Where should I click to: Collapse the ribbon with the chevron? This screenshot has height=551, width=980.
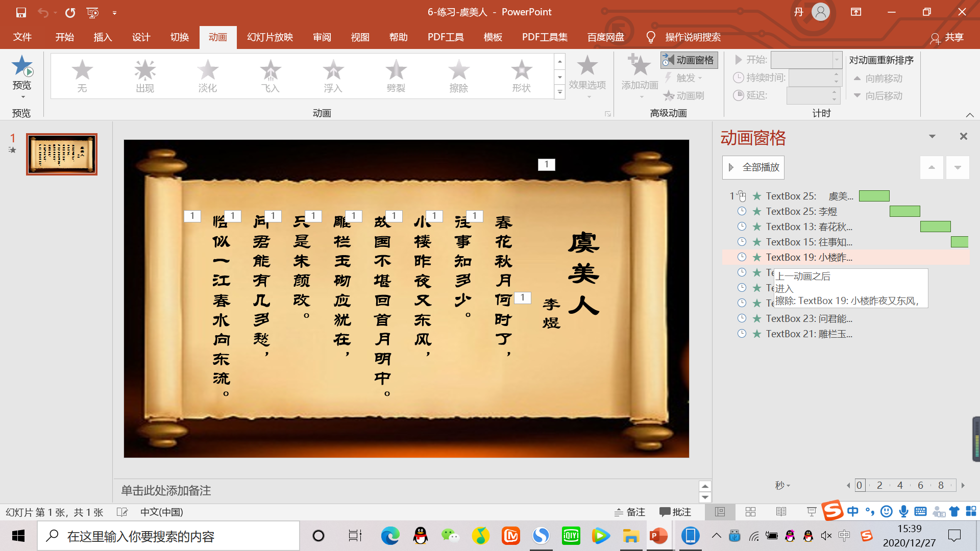(x=970, y=115)
